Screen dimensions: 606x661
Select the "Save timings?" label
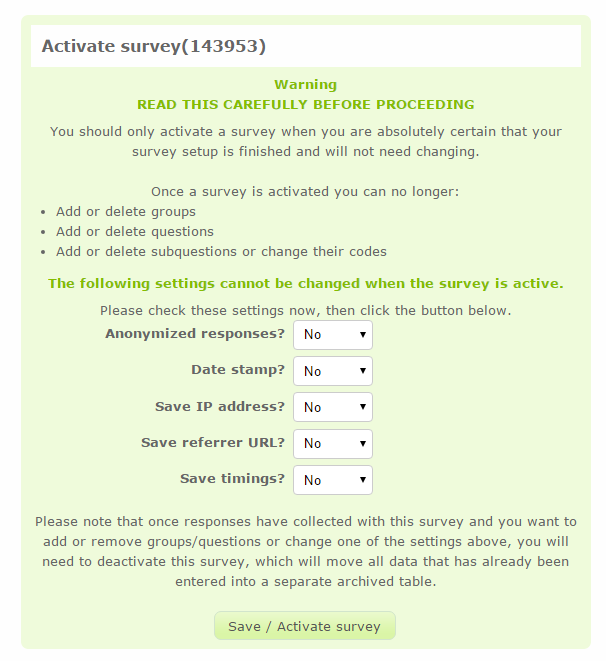(232, 479)
